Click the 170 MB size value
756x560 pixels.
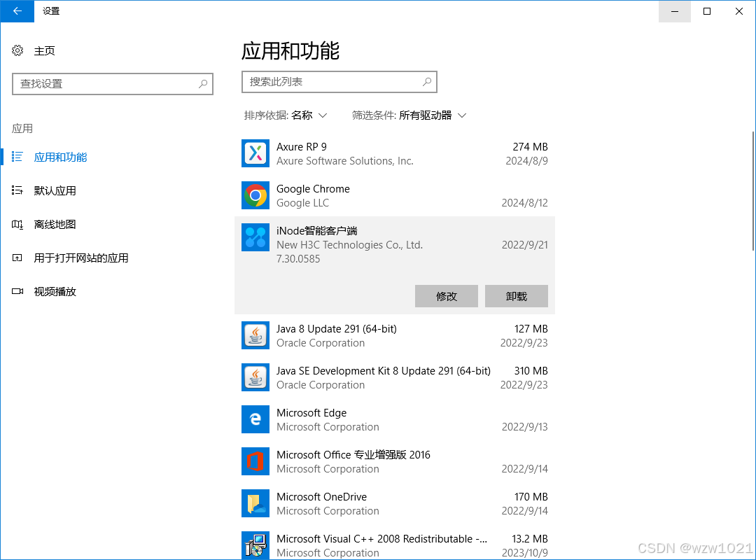531,496
